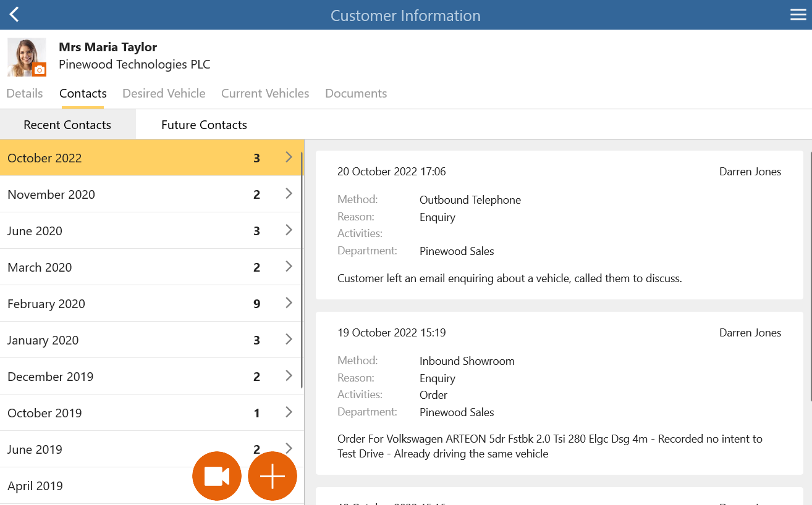Open the Desired Vehicle tab
Viewport: 812px width, 505px height.
(x=164, y=93)
